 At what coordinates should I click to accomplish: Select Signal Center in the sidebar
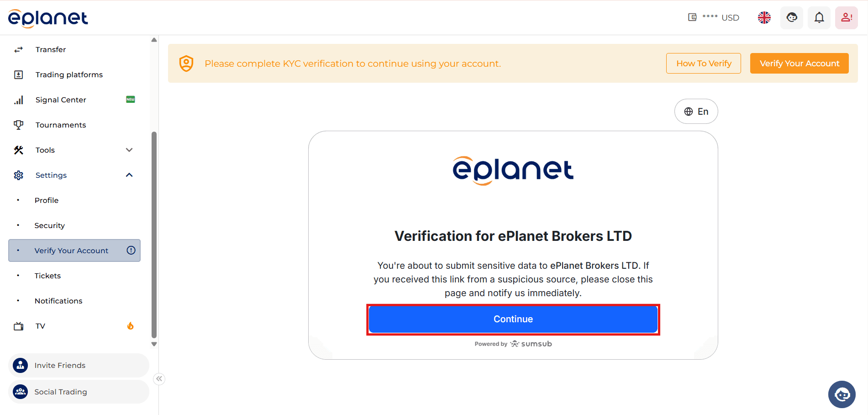[x=61, y=100]
